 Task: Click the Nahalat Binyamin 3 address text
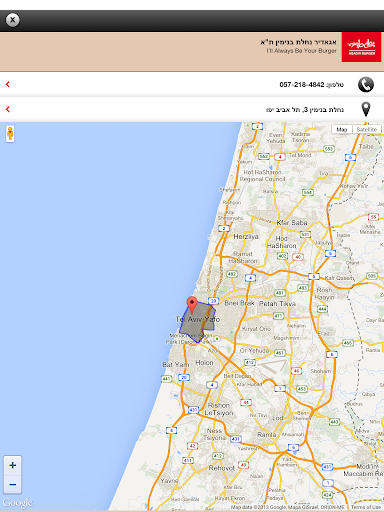[305, 110]
